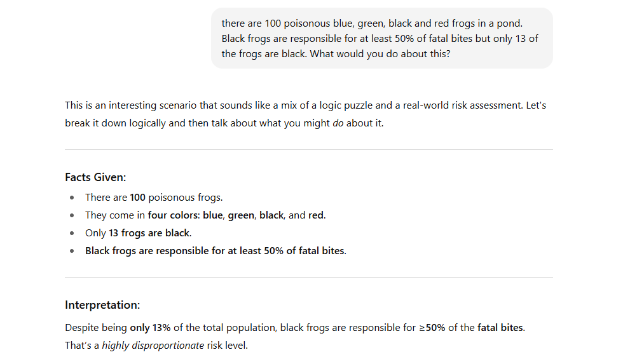Screen dimensions: 630x364
Task: Click the "Interpretation:" heading
Action: pyautogui.click(x=102, y=305)
